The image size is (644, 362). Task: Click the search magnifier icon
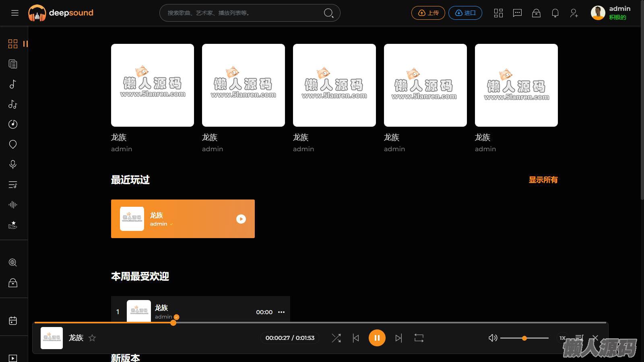point(328,13)
